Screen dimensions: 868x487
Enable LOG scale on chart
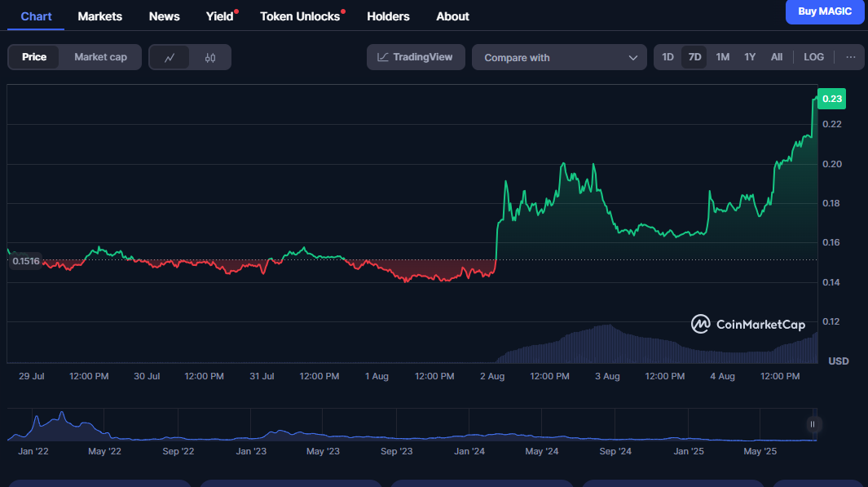[x=813, y=57]
